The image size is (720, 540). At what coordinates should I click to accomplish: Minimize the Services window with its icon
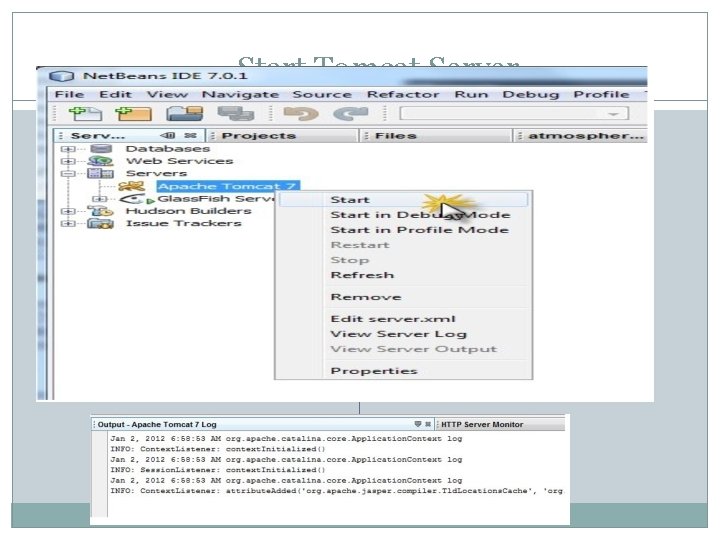[168, 135]
